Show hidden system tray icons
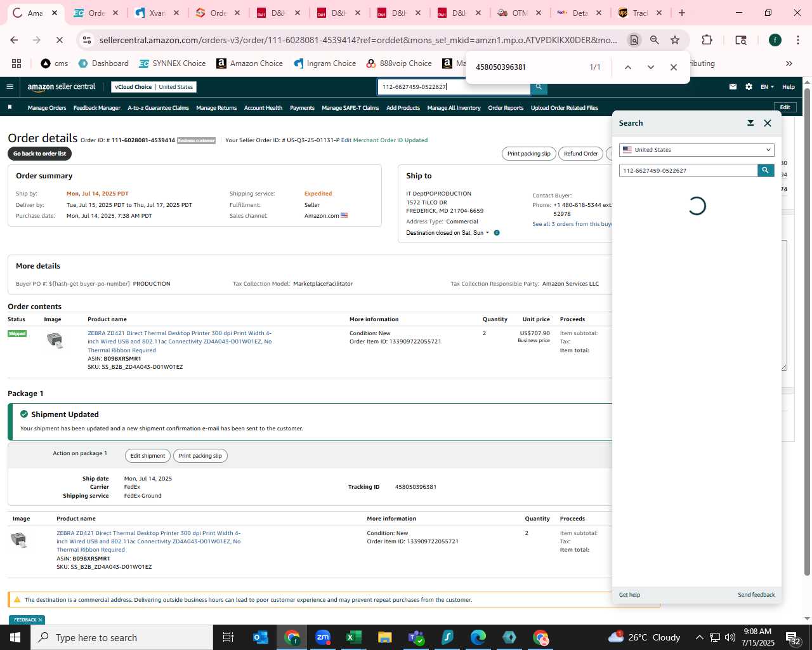Image resolution: width=812 pixels, height=650 pixels. pyautogui.click(x=699, y=637)
